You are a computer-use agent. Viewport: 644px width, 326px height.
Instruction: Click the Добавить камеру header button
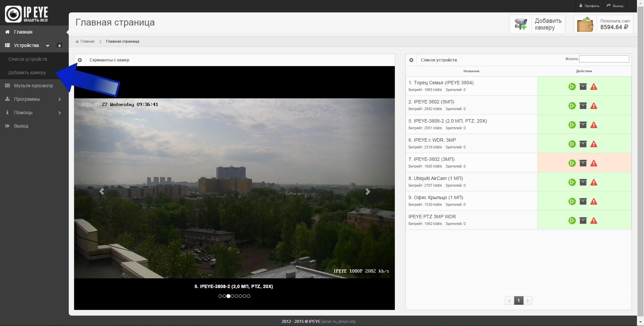[537, 24]
